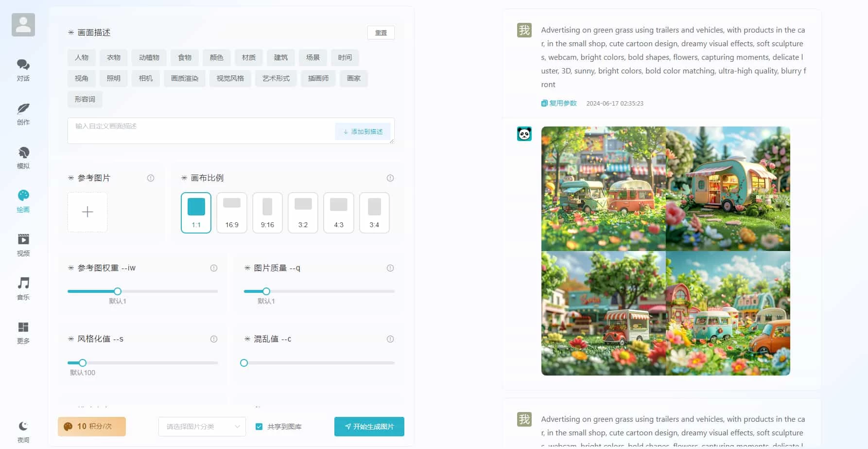Switch canvas ratio to 9:16
Image resolution: width=868 pixels, height=449 pixels.
click(267, 213)
